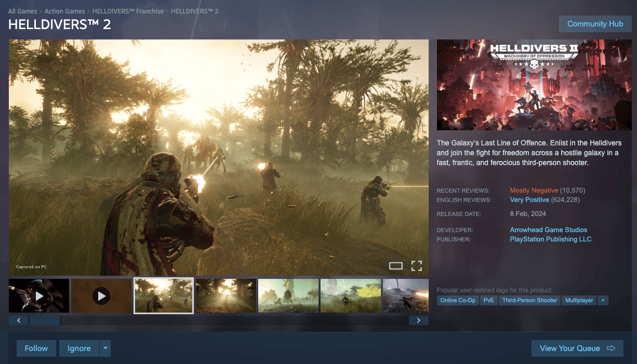Play the first trailer video thumbnail

coord(39,296)
